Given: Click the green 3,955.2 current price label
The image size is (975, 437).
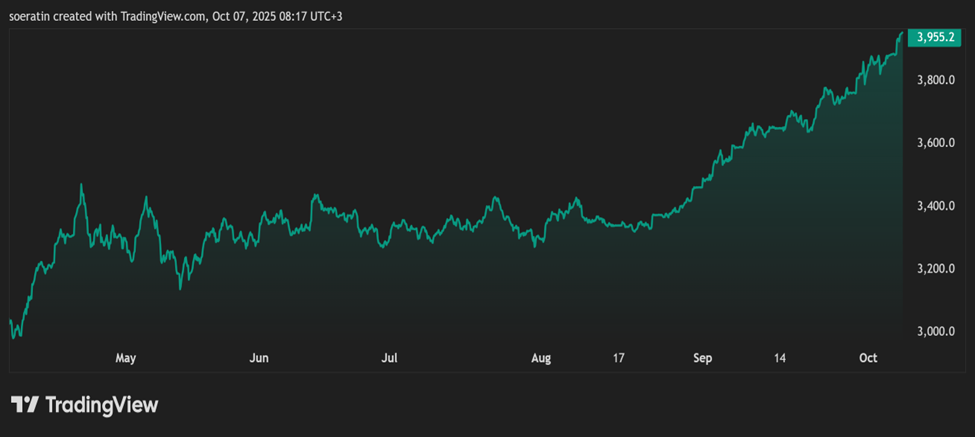Looking at the screenshot, I should (936, 37).
